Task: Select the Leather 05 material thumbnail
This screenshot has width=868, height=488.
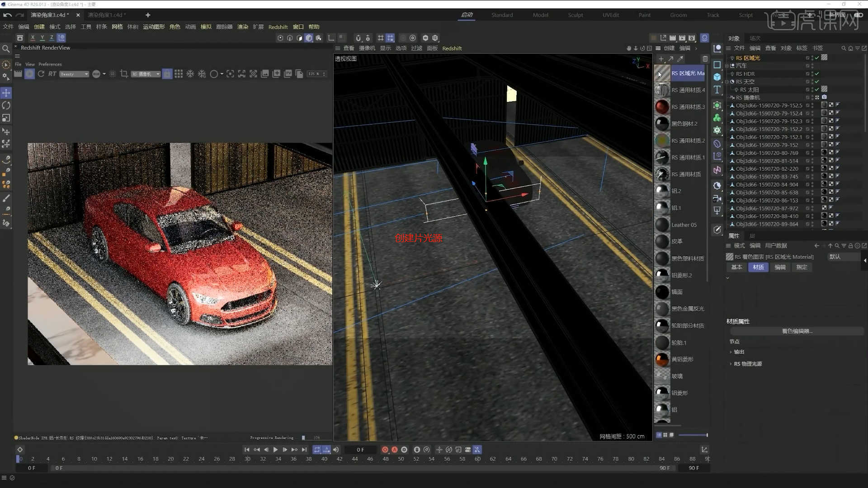Action: (x=662, y=225)
